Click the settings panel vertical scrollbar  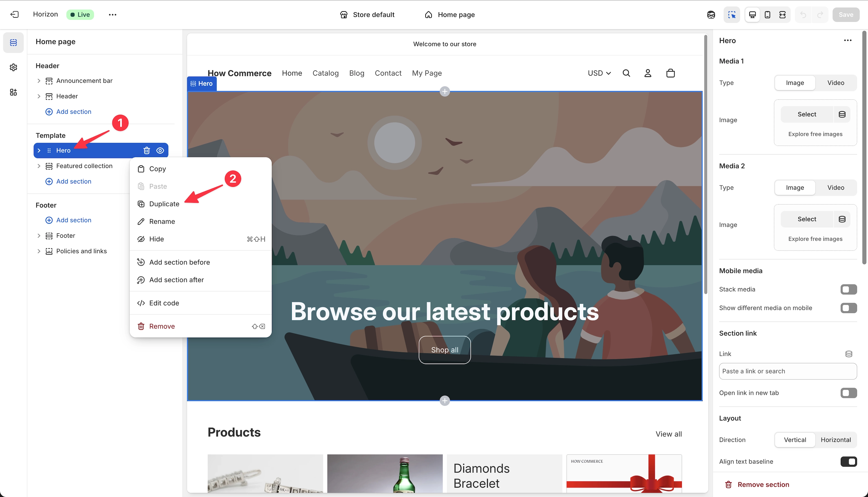tap(864, 148)
